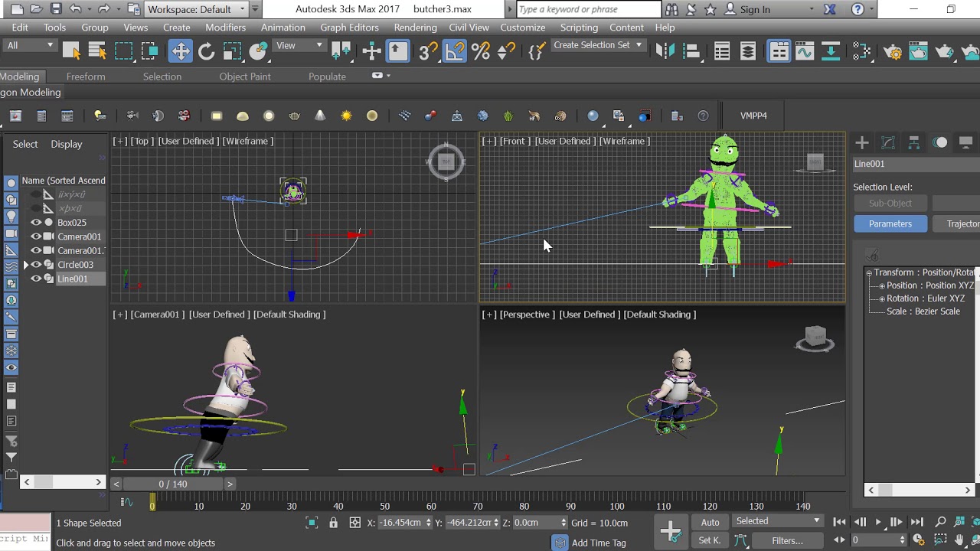Image resolution: width=980 pixels, height=551 pixels.
Task: Click the Auto key button
Action: (710, 522)
